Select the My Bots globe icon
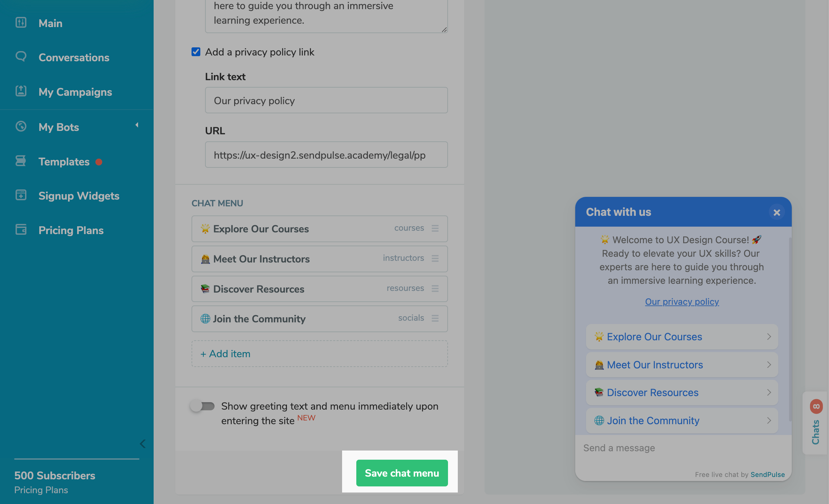This screenshot has width=829, height=504. coord(21,127)
